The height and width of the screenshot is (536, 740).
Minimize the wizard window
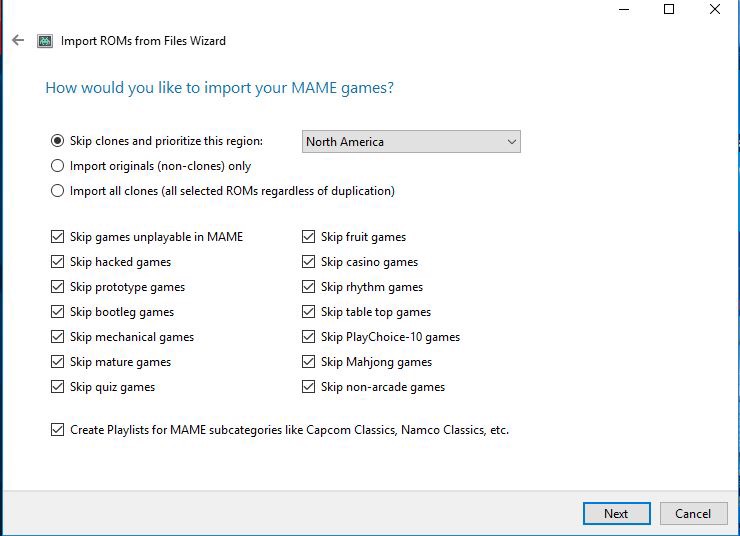(624, 9)
